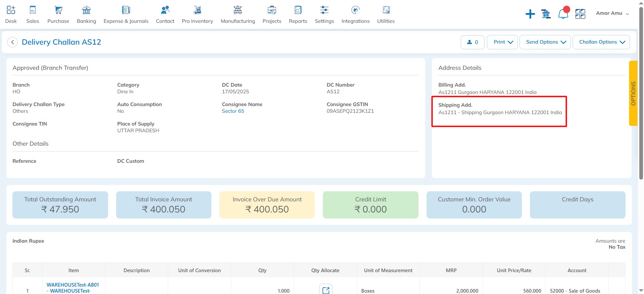Click the Credit Days card

pos(578,205)
